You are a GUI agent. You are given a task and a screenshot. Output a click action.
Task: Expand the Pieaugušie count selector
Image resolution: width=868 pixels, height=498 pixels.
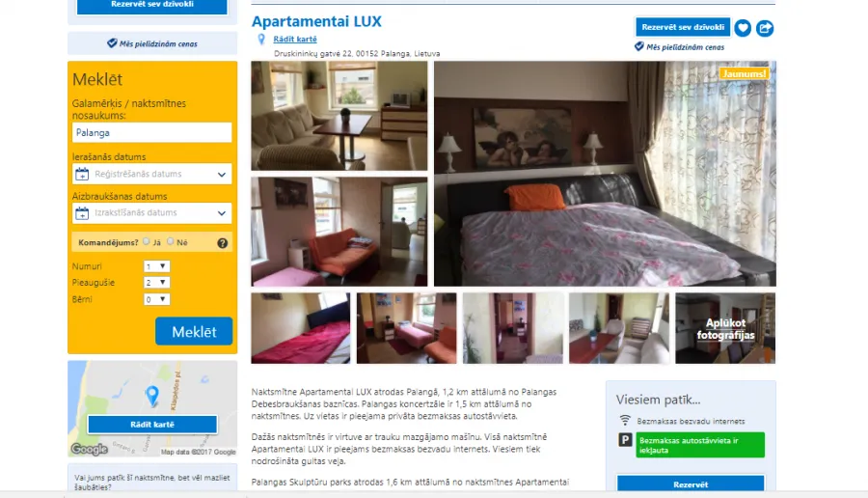(156, 283)
